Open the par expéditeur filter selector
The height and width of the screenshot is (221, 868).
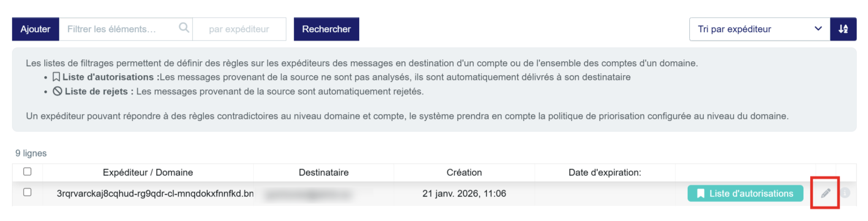[x=239, y=29]
